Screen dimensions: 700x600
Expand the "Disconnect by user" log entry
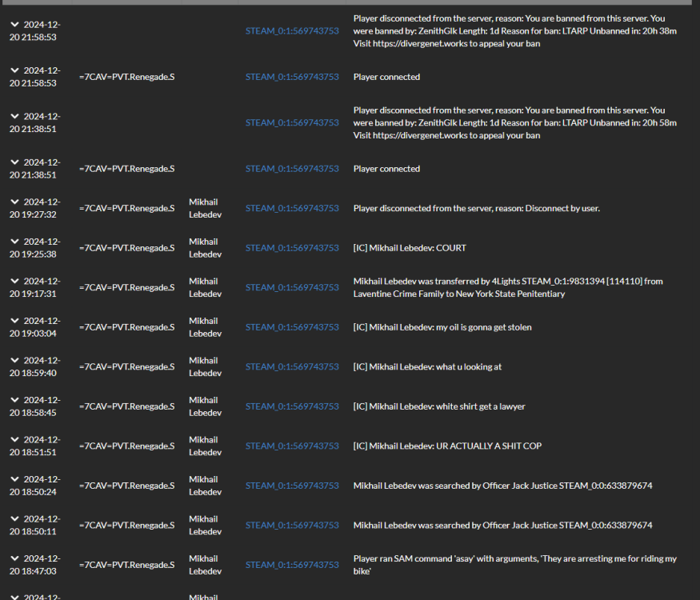[14, 202]
